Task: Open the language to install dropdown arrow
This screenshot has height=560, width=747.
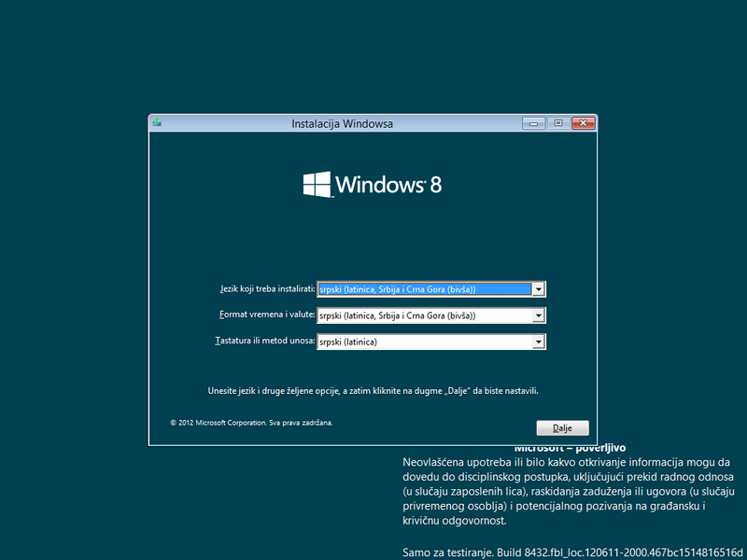Action: pos(539,289)
